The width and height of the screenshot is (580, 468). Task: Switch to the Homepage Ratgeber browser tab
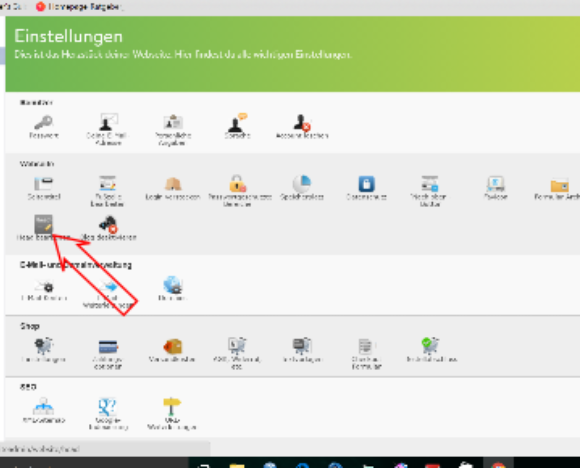point(80,6)
